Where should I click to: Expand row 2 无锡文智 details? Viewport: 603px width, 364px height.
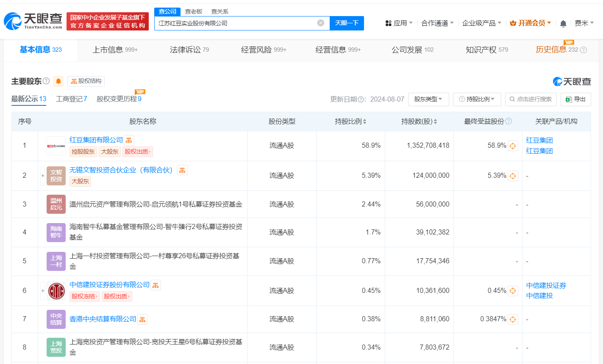tap(42, 176)
